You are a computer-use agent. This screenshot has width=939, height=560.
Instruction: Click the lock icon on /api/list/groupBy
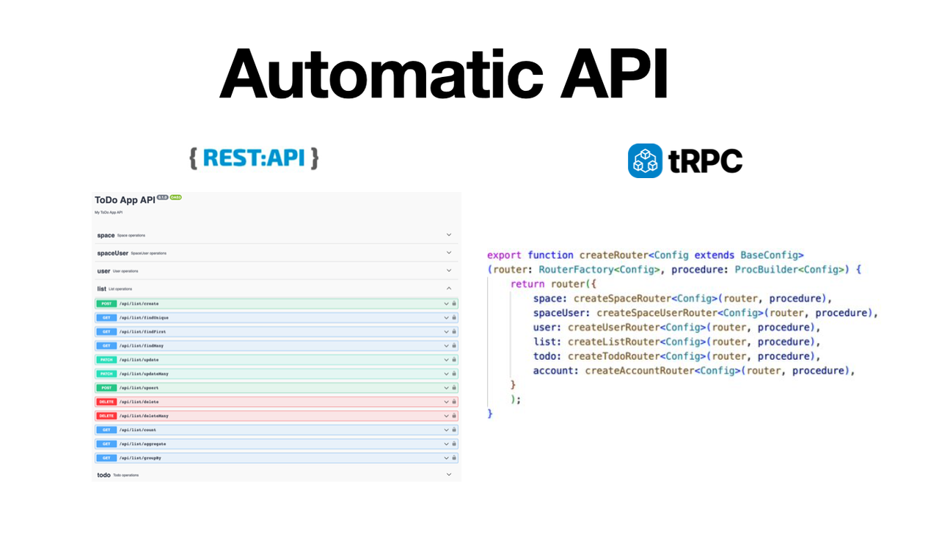pyautogui.click(x=455, y=457)
